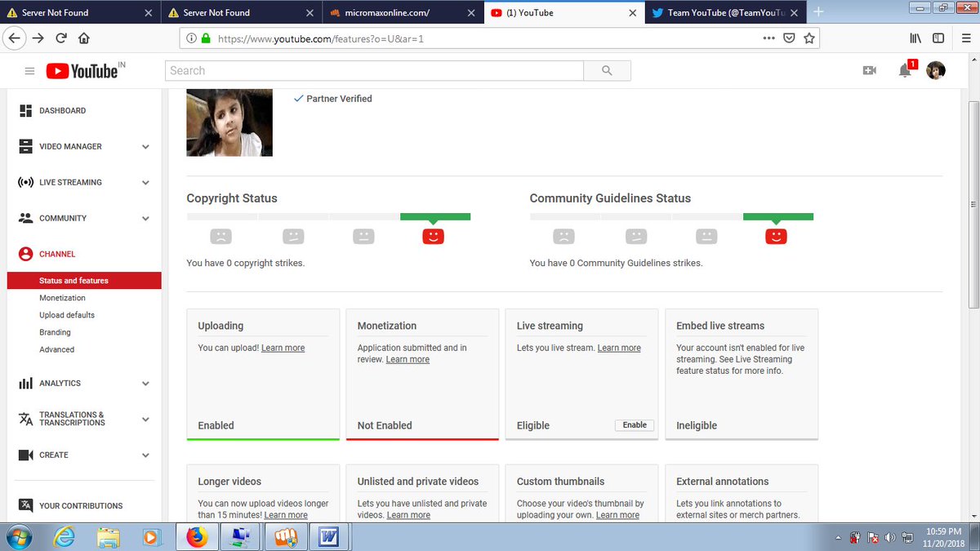Click the green padlock site info
Viewport: 980px width, 551px height.
[206, 38]
